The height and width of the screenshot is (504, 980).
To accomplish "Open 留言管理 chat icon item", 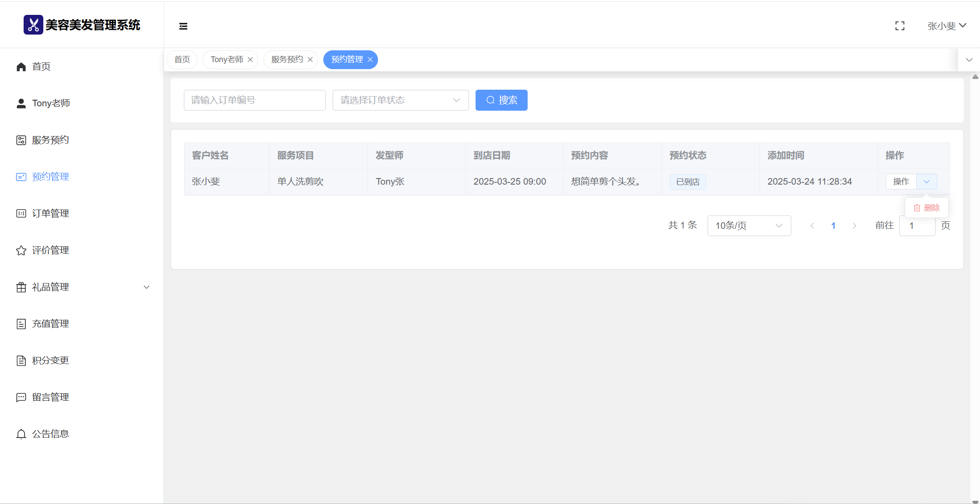I will tap(50, 397).
